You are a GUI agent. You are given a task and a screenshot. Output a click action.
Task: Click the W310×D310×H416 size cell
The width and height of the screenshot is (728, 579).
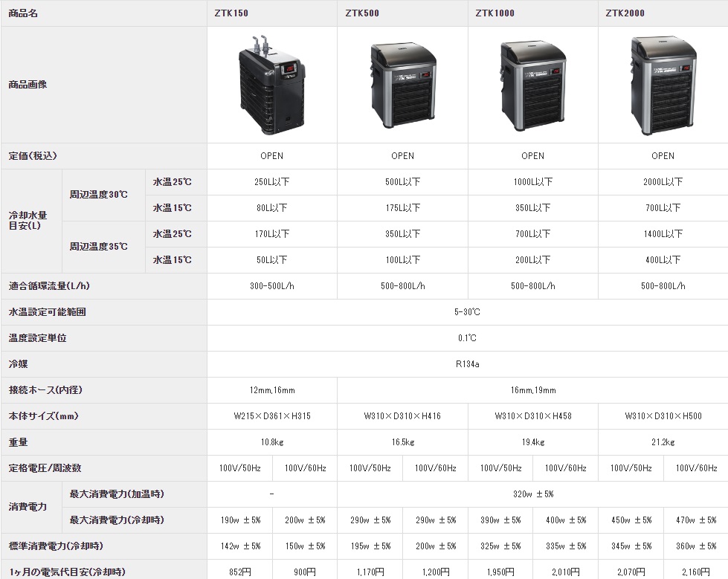[403, 415]
